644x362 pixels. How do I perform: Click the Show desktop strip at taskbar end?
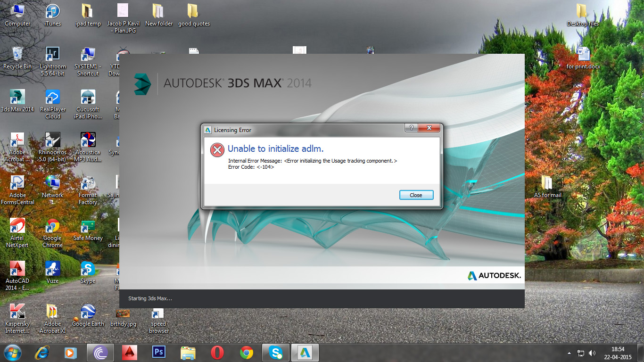pos(641,353)
